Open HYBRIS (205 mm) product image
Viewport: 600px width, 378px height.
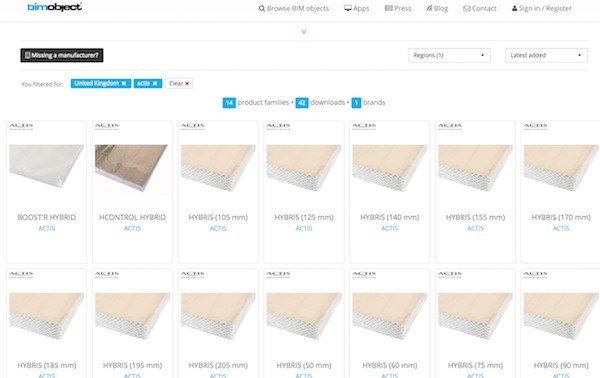218,316
